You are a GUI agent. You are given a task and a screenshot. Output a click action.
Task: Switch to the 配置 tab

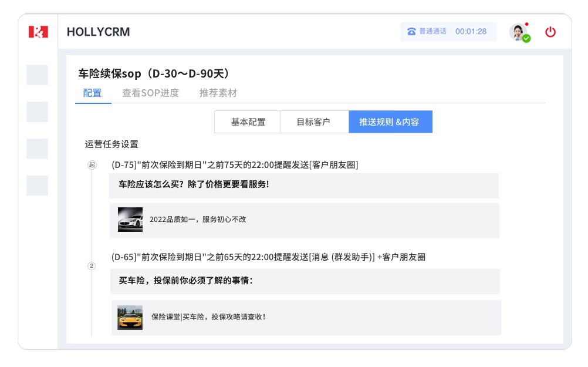92,93
